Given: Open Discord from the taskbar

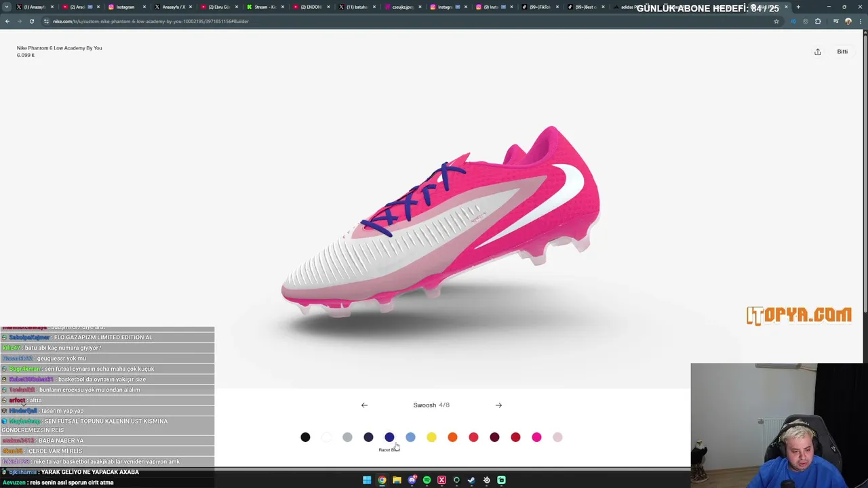Looking at the screenshot, I should 412,480.
